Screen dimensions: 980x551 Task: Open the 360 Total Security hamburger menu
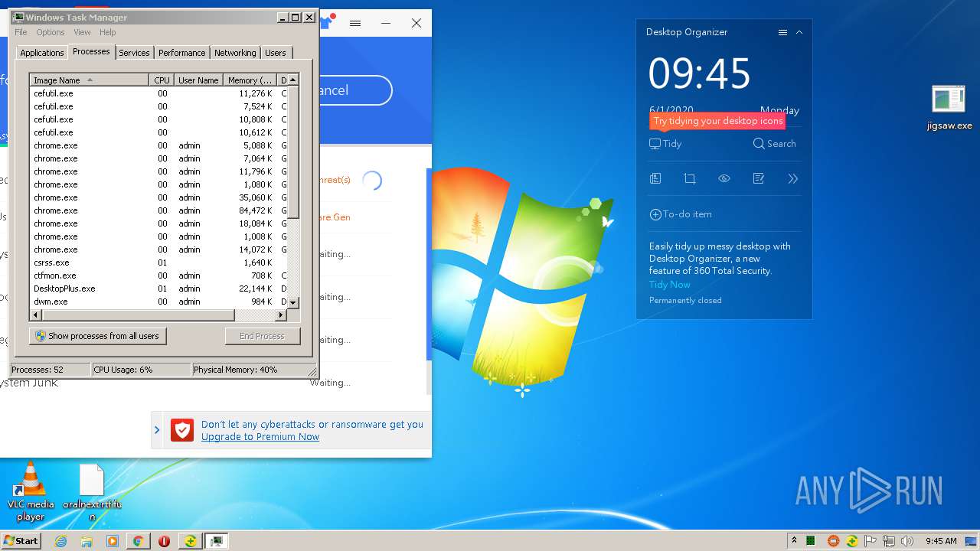click(x=355, y=23)
